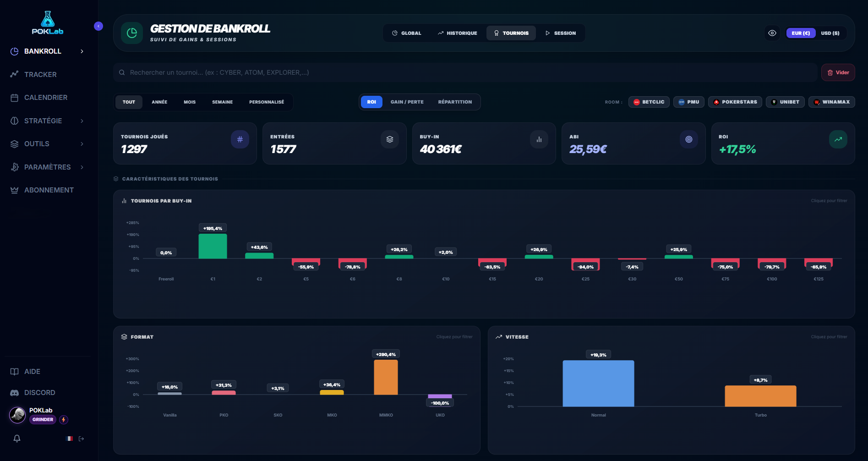Click the Stratégie brain icon
This screenshot has height=461, width=868.
(x=15, y=121)
